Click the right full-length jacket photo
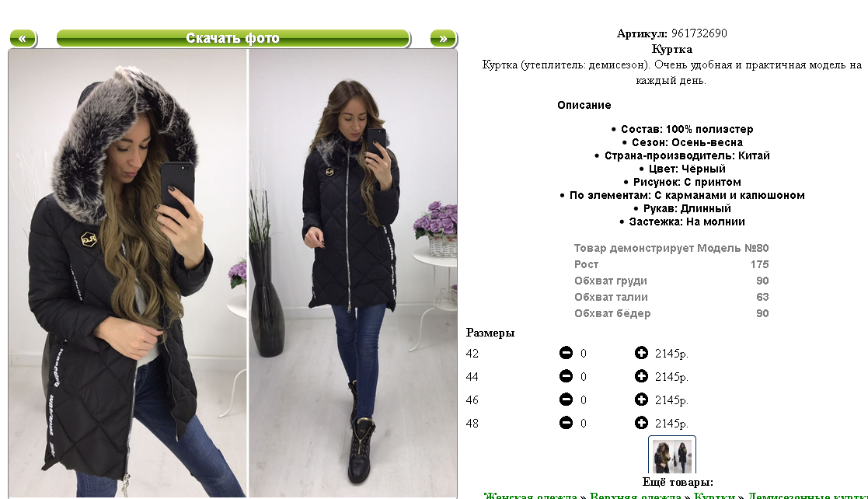 353,274
